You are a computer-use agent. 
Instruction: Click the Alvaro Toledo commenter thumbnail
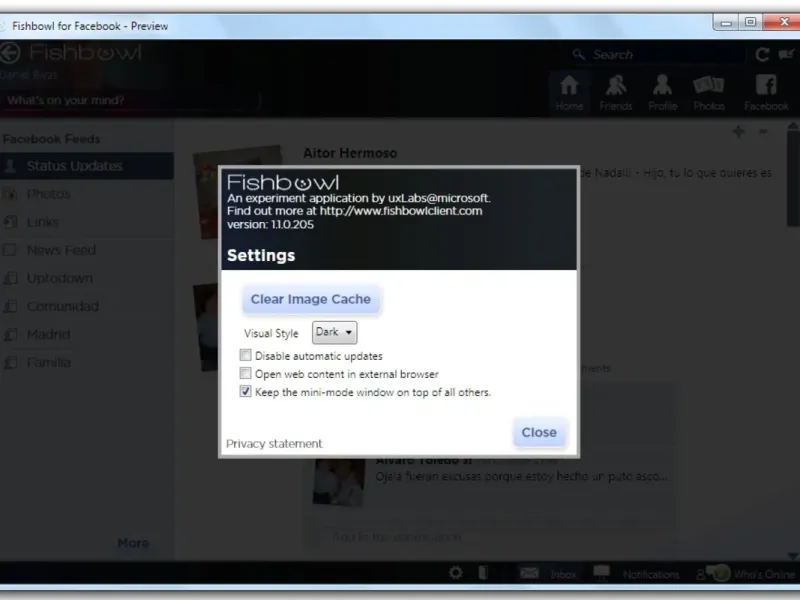pyautogui.click(x=339, y=482)
